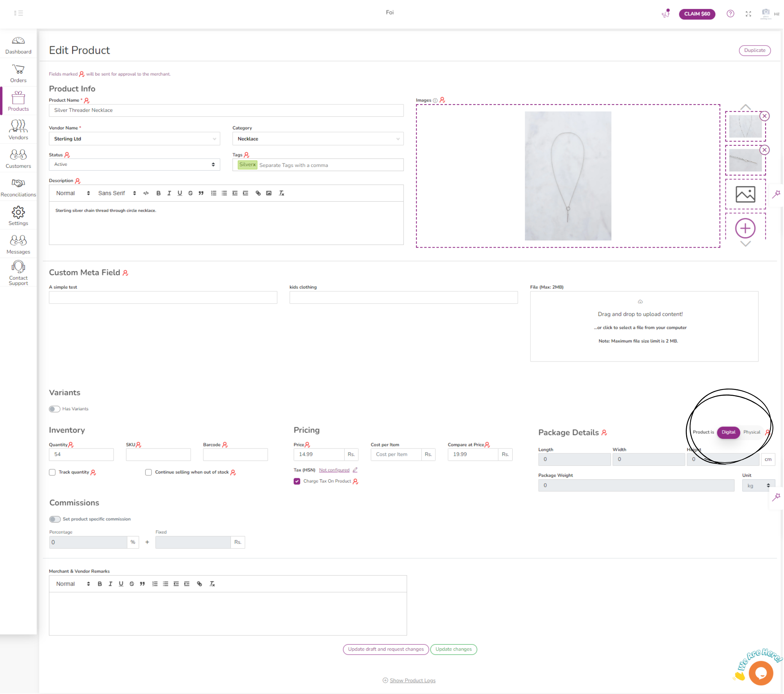The image size is (784, 694).
Task: Open Category dropdown
Action: coord(318,139)
